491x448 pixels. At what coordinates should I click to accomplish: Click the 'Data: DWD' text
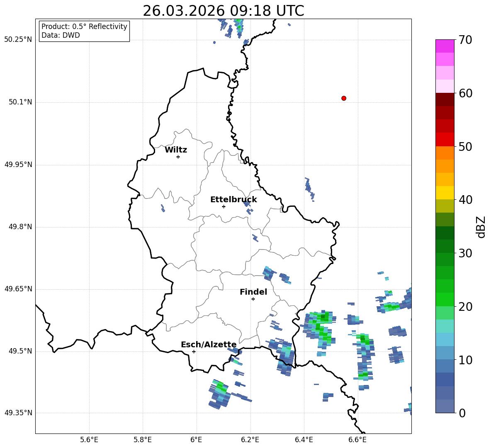click(61, 35)
